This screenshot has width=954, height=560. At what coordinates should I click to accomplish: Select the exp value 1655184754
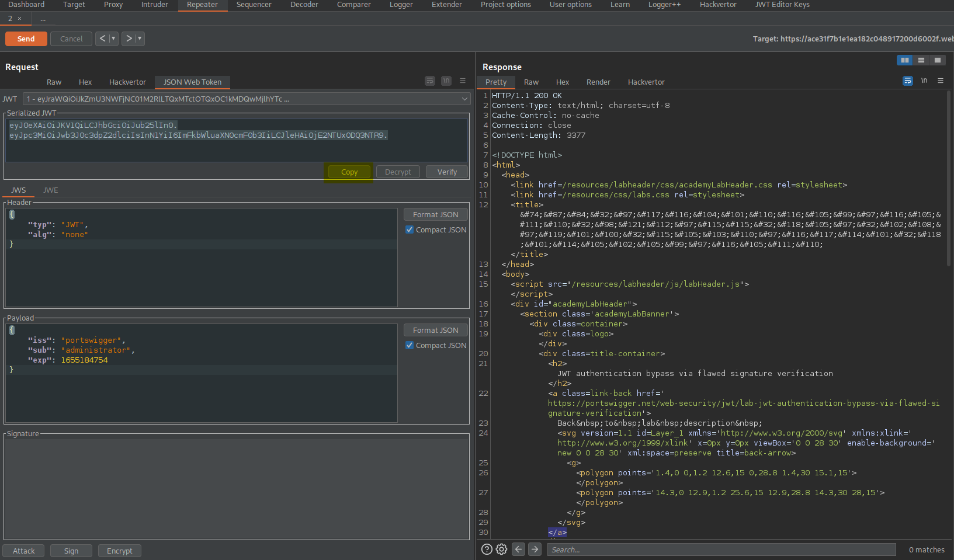point(84,360)
